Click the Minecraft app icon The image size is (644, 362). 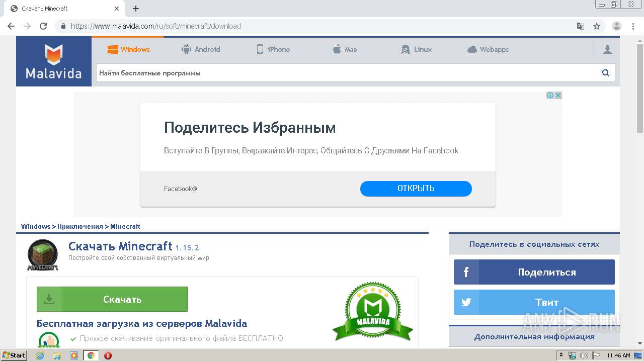[43, 255]
